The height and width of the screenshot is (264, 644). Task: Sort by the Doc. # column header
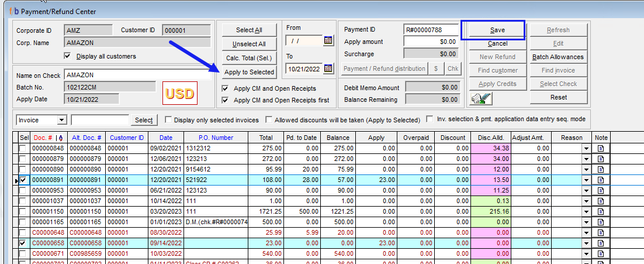tap(43, 138)
